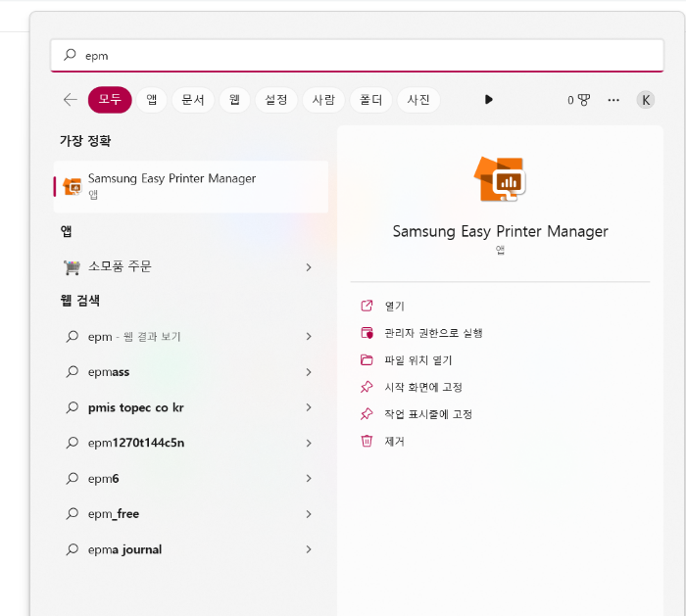Click search icon beside 'epm - 웹 결과 보기'
Viewport: 686px width, 616px height.
click(72, 337)
